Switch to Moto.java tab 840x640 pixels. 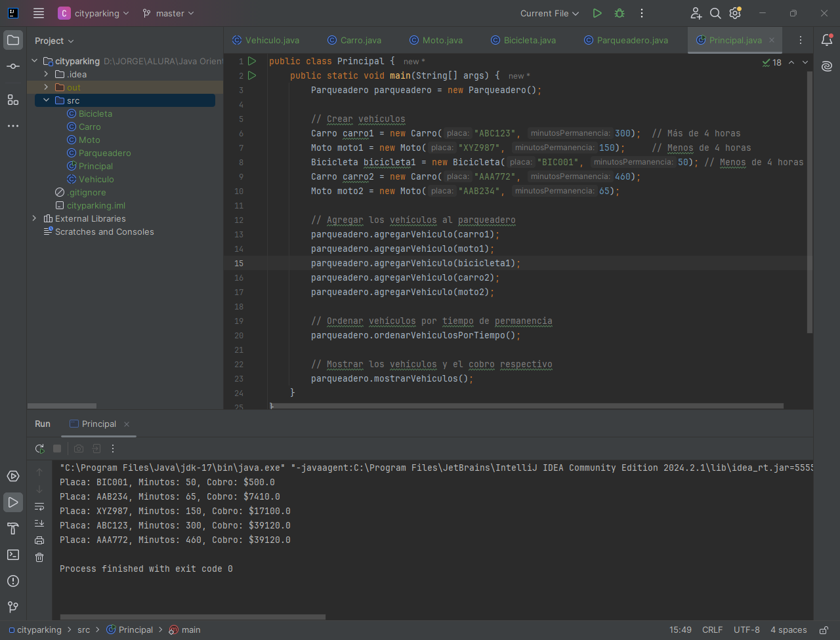point(436,40)
